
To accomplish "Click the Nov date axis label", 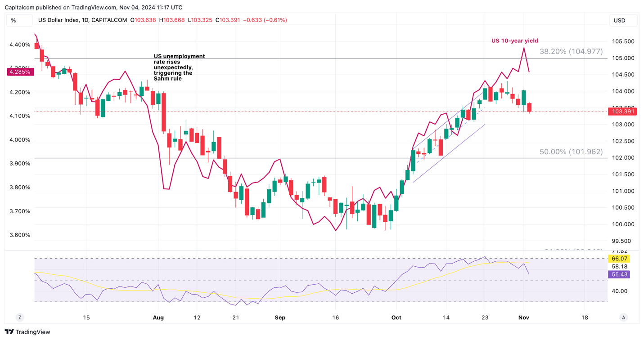I will point(523,318).
